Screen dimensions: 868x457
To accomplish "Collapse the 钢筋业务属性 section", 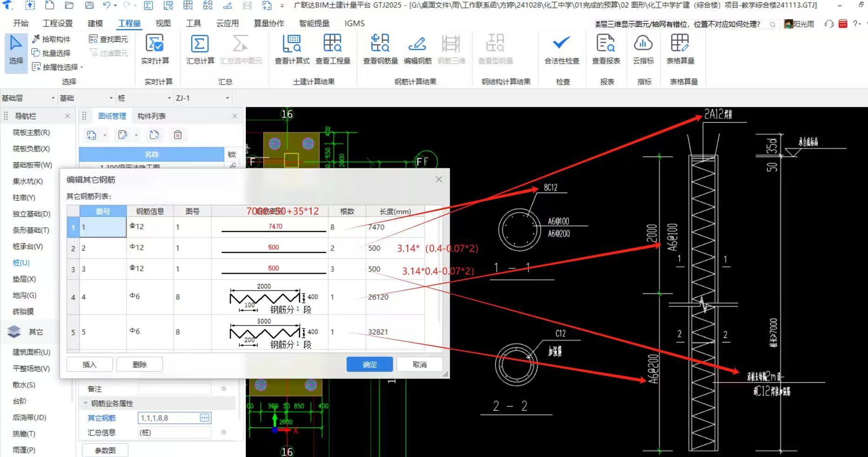I will pos(86,403).
